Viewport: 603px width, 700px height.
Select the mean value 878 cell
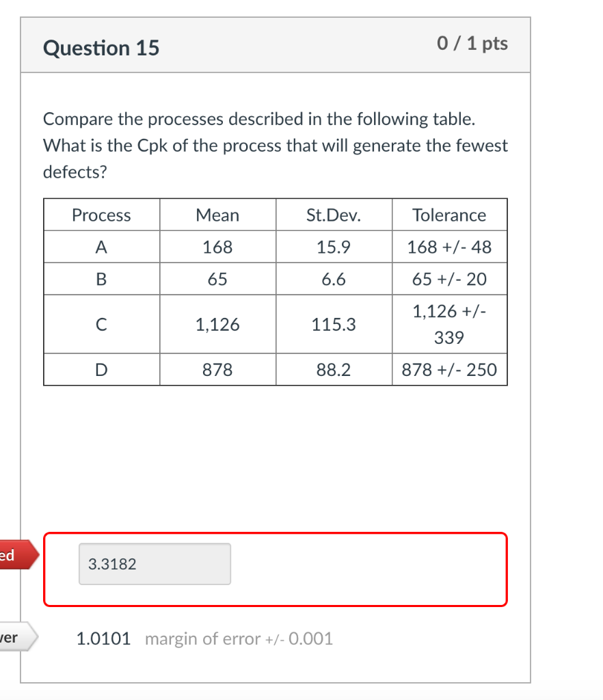point(217,370)
